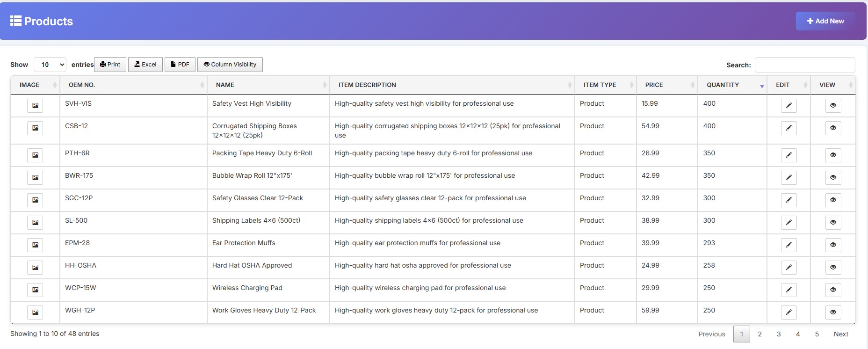Click the Add New button
Image resolution: width=868 pixels, height=349 pixels.
[x=825, y=21]
